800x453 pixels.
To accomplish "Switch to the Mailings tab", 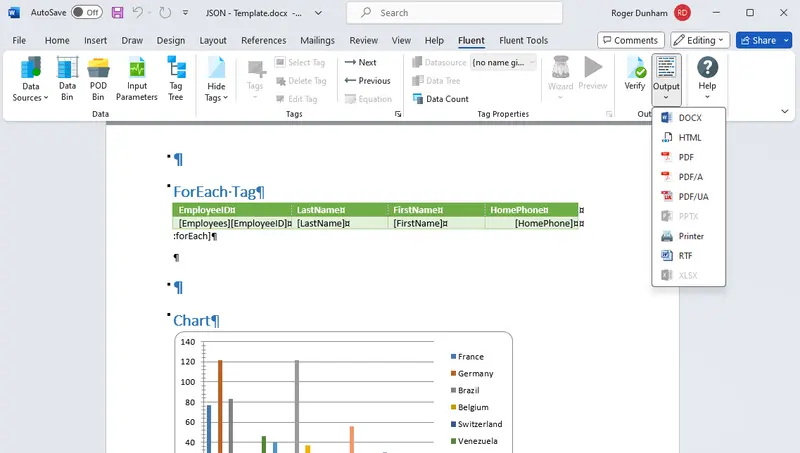I will point(317,40).
